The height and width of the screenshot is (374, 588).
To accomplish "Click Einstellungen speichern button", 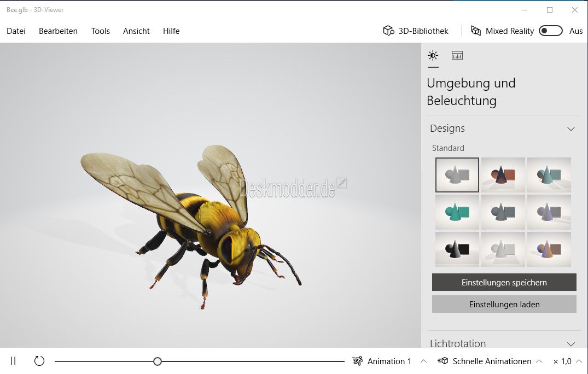I will (x=504, y=282).
